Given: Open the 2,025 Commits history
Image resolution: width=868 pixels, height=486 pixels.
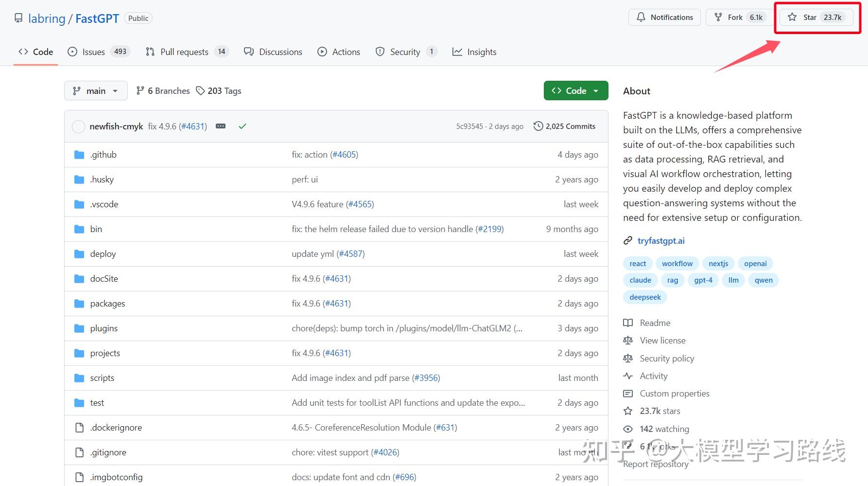Looking at the screenshot, I should point(565,126).
